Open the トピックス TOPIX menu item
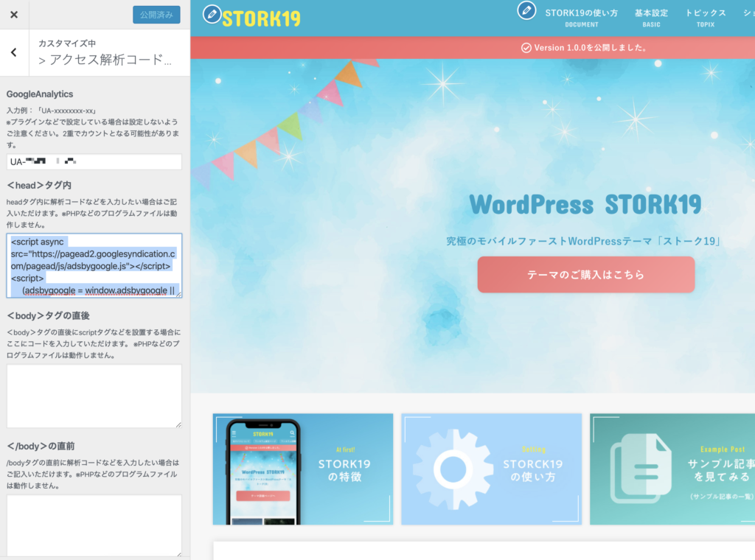Image resolution: width=755 pixels, height=560 pixels. pos(706,18)
